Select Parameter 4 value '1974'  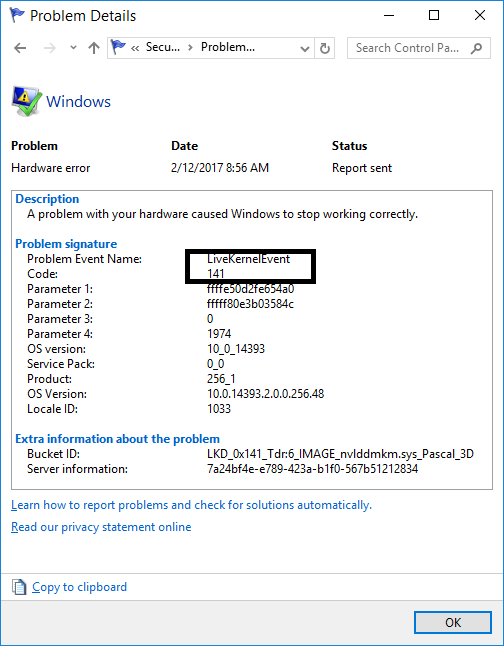coord(219,334)
